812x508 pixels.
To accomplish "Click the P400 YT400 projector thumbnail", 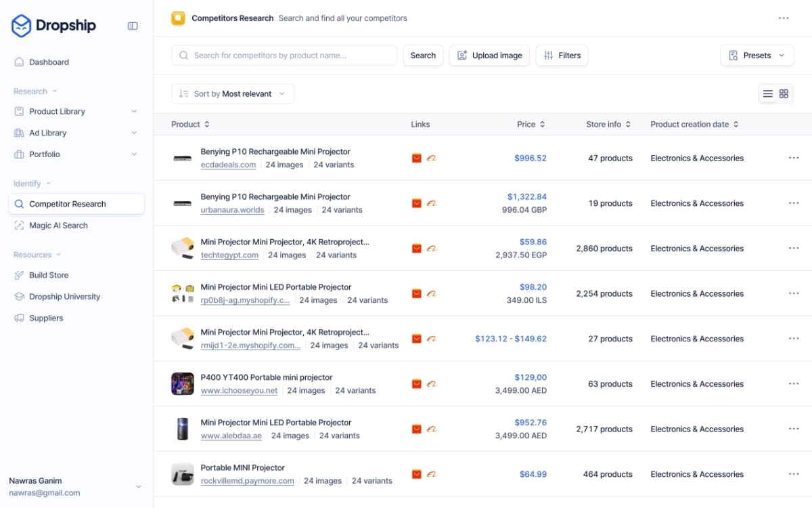I will click(x=183, y=384).
